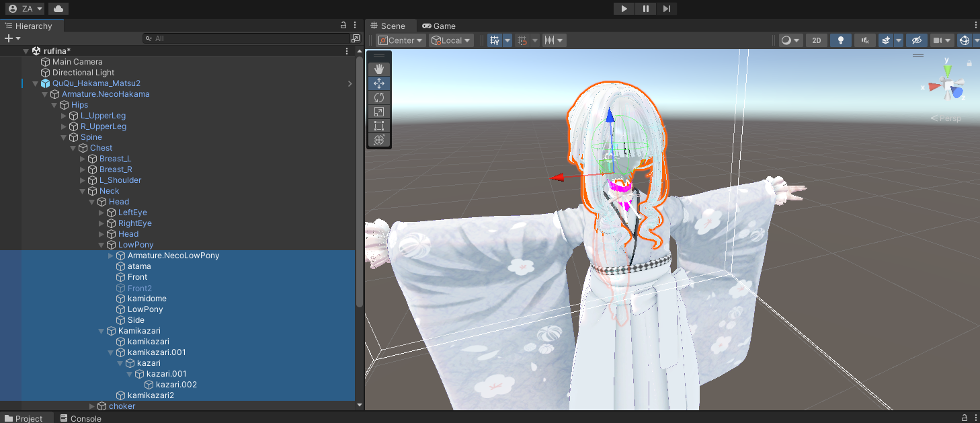Toggle 2D scene view mode

[x=816, y=40]
